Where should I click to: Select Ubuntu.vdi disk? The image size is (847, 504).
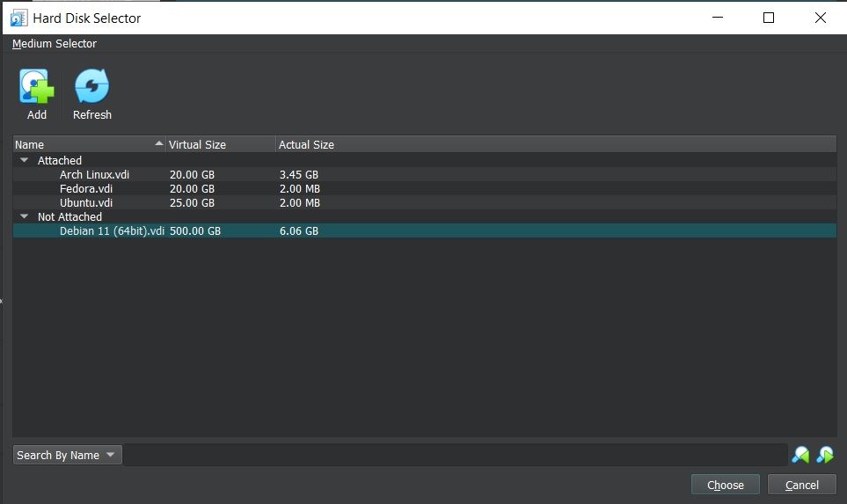click(x=86, y=203)
